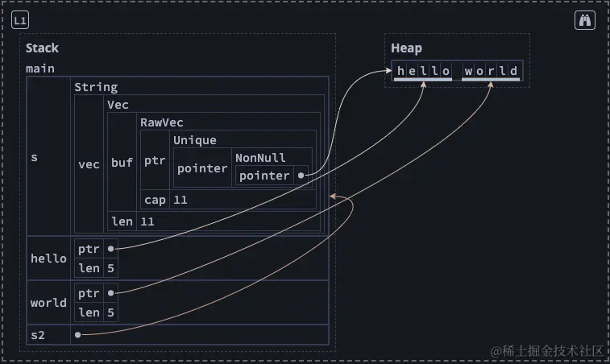Click the NonNull type label
The image size is (610, 364).
[260, 158]
